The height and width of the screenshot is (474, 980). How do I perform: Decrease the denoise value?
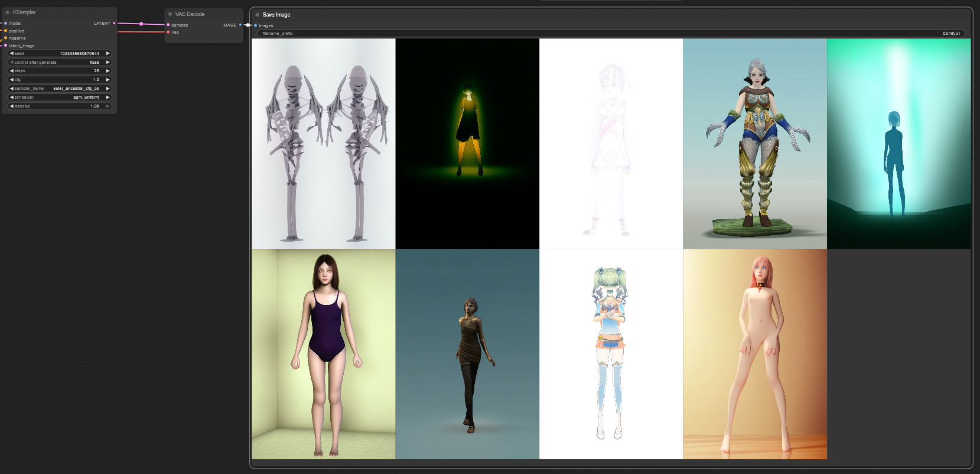pos(11,106)
